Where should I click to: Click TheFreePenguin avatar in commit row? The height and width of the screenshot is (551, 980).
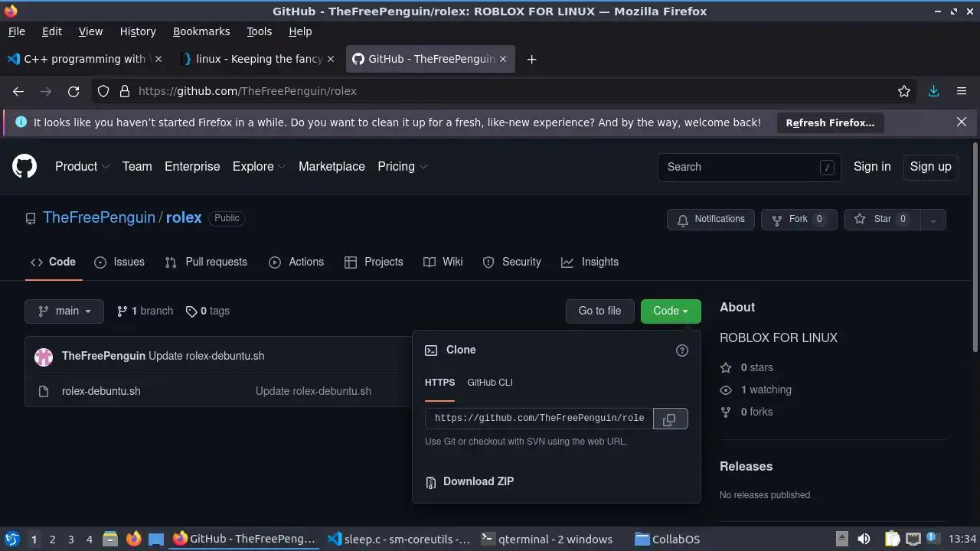(x=44, y=356)
